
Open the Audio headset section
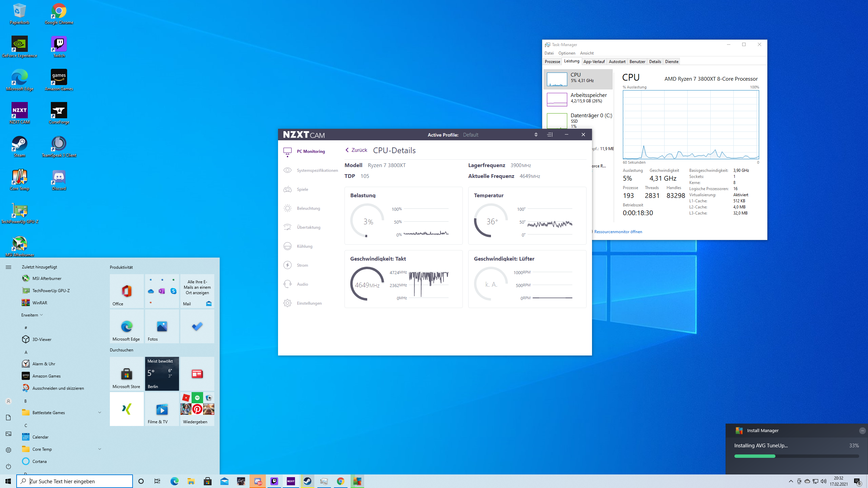coord(302,284)
